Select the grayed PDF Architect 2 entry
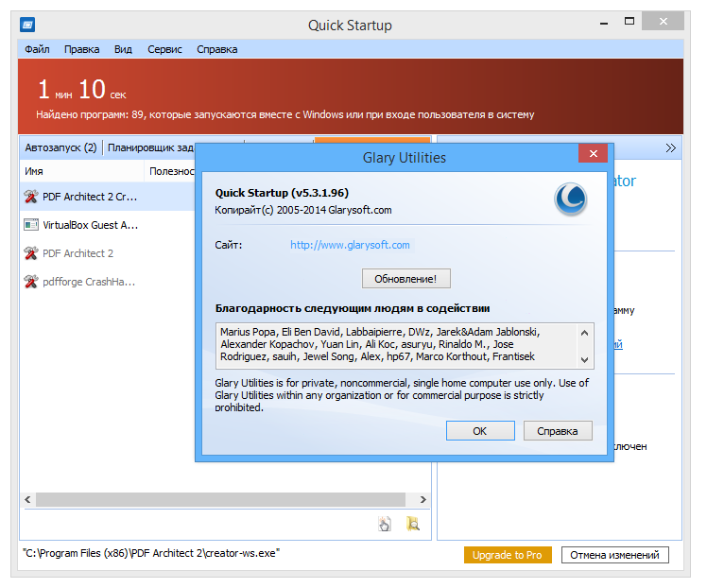707x588 pixels. [x=78, y=253]
